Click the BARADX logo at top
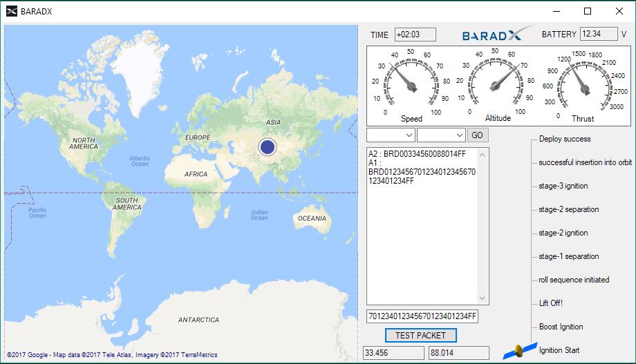The image size is (636, 364). click(x=497, y=35)
